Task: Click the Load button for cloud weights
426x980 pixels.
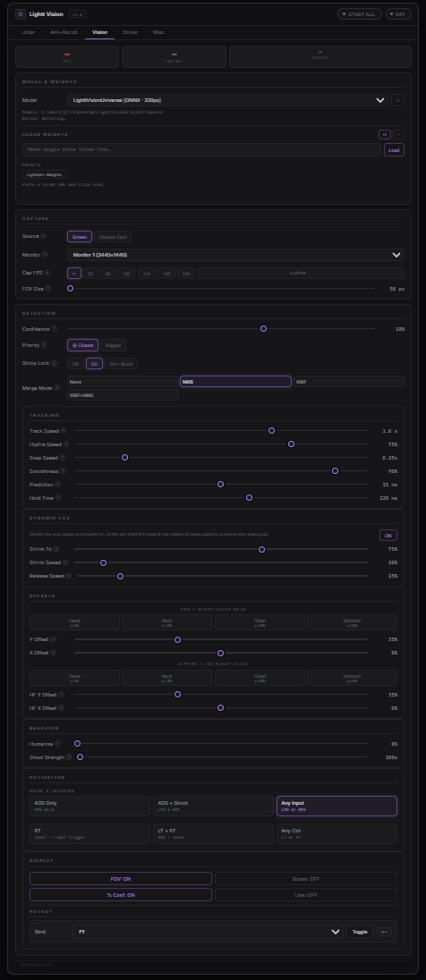Action: tap(394, 150)
